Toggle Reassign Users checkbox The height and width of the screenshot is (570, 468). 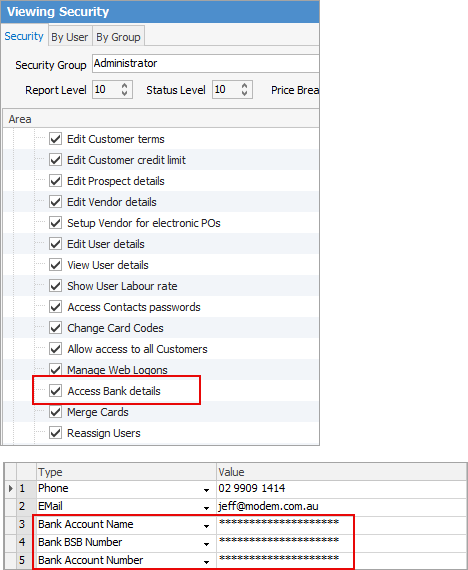point(55,433)
